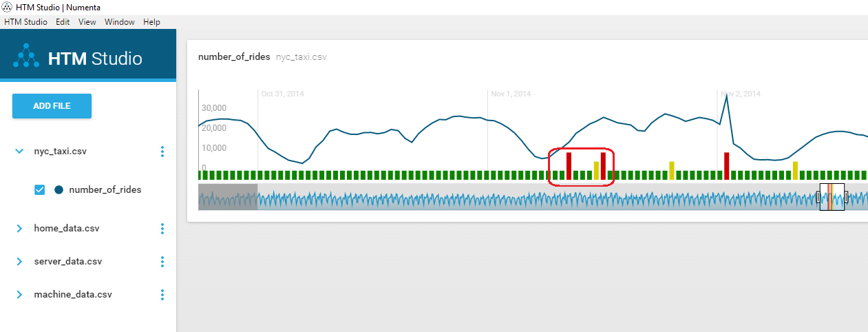The height and width of the screenshot is (332, 868).
Task: Click the machine_data.csv file name
Action: (72, 294)
